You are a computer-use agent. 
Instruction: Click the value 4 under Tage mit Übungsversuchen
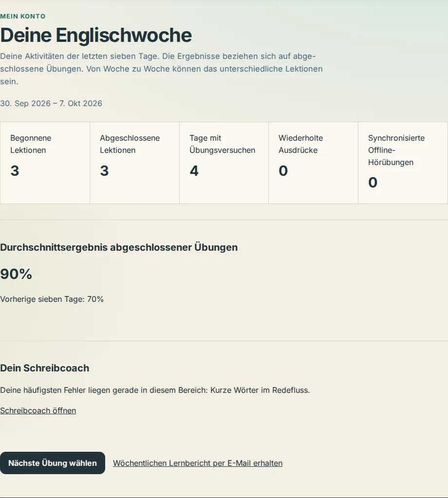[194, 171]
